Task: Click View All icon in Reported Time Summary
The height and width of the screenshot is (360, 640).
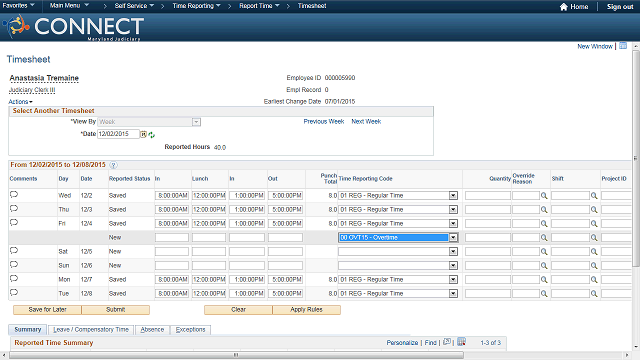Action: coord(447,342)
